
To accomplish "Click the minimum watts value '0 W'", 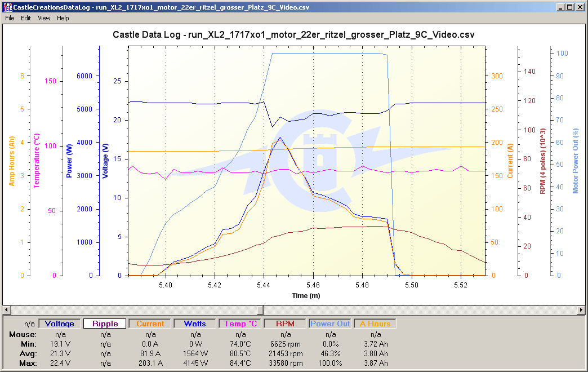I will pyautogui.click(x=196, y=344).
